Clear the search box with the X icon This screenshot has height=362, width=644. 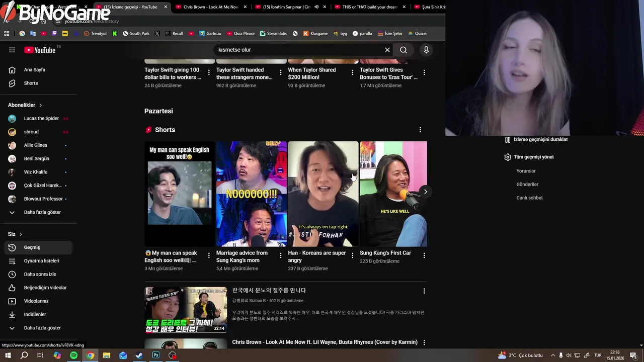point(387,50)
